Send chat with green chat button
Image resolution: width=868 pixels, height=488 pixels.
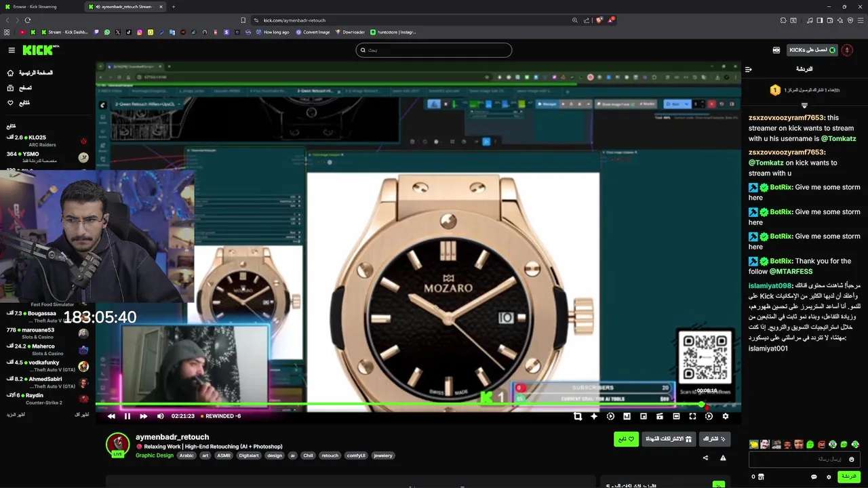pyautogui.click(x=849, y=476)
